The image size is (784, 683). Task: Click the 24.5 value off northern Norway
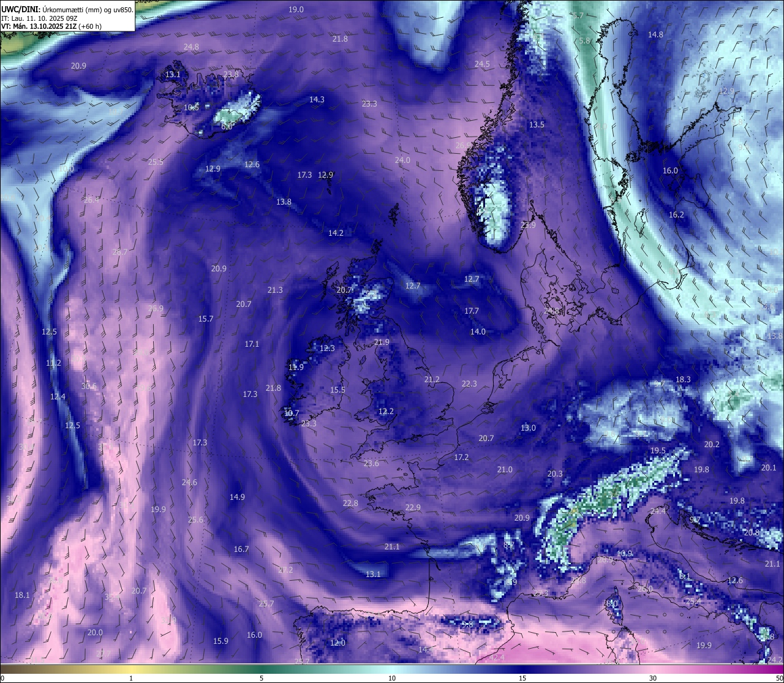click(482, 64)
